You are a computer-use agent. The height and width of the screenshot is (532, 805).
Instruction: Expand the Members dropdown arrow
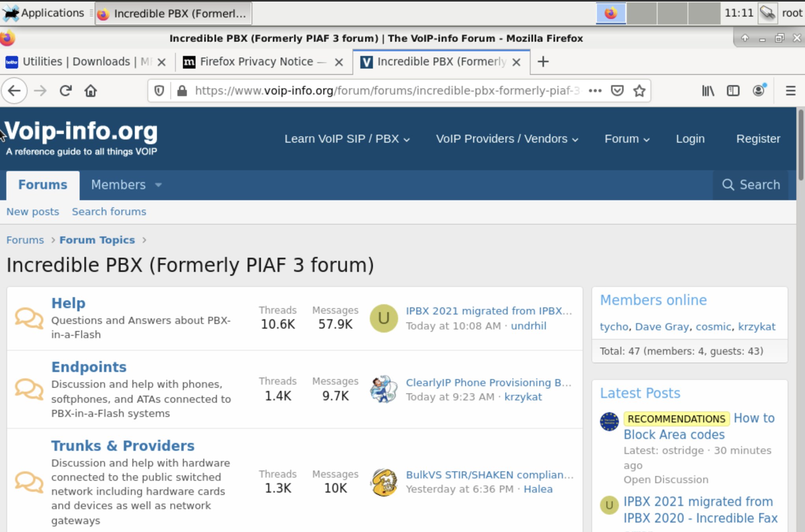click(158, 185)
